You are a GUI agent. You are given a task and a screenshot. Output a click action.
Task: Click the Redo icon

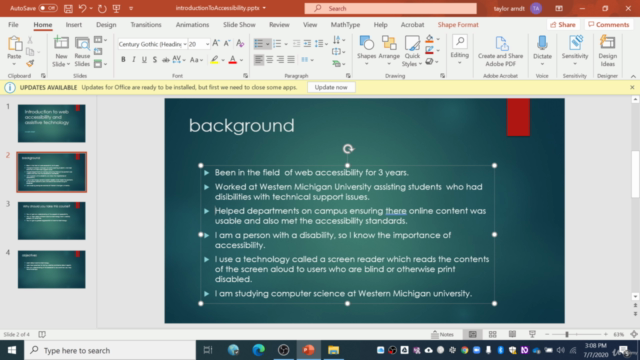pyautogui.click(x=102, y=8)
